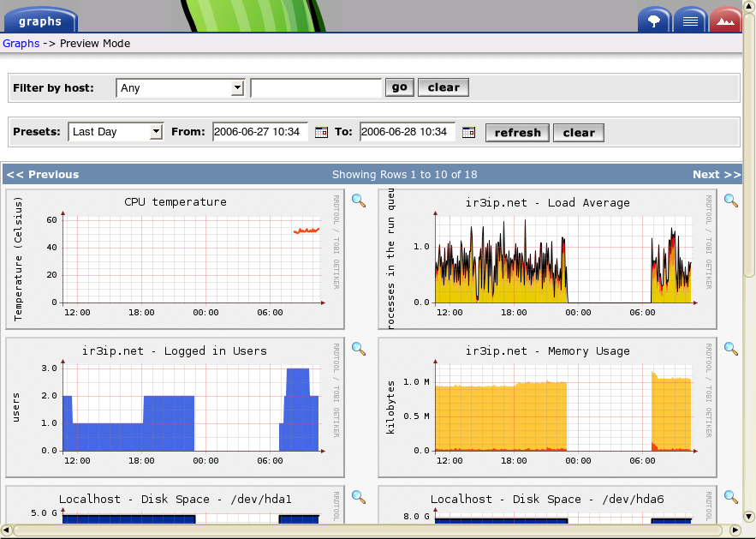Click the vertical scrollbar down arrow
The height and width of the screenshot is (539, 756).
pyautogui.click(x=749, y=517)
